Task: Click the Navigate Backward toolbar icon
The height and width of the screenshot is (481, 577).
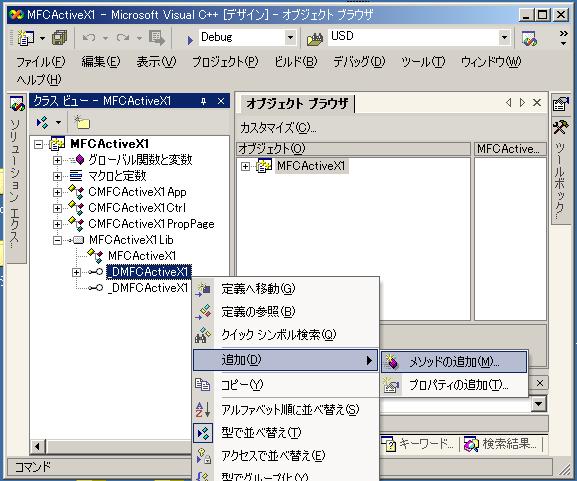Action: (157, 38)
